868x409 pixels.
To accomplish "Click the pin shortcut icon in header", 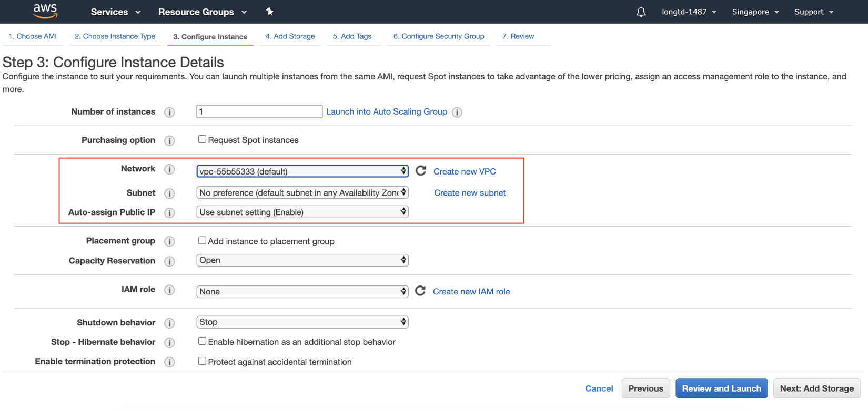I will [x=270, y=12].
